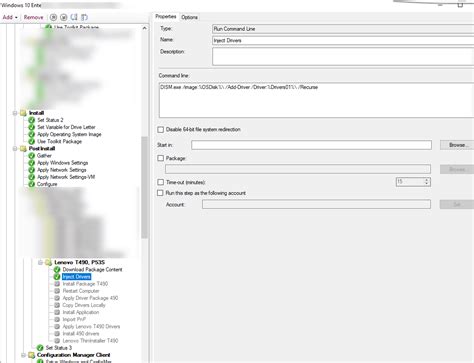This screenshot has width=474, height=363.
Task: Click the task sequence tree vertical scrollbar thumb
Action: [144, 187]
